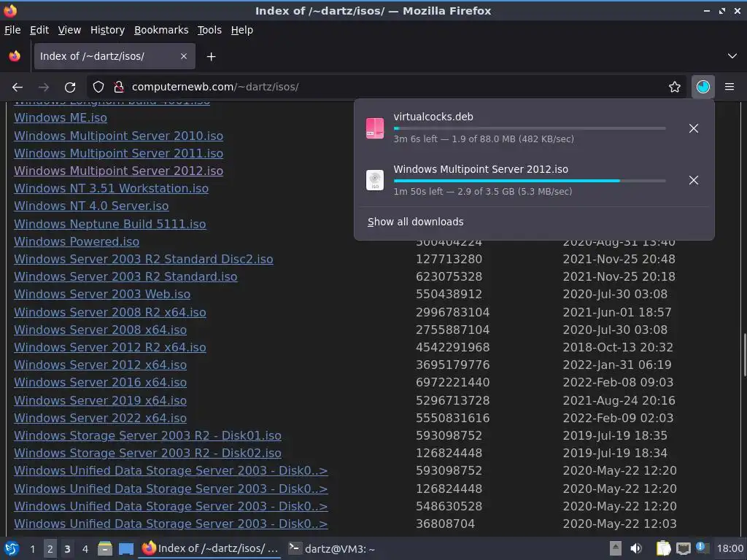The image size is (747, 560).
Task: Open the Help menu
Action: [x=242, y=30]
